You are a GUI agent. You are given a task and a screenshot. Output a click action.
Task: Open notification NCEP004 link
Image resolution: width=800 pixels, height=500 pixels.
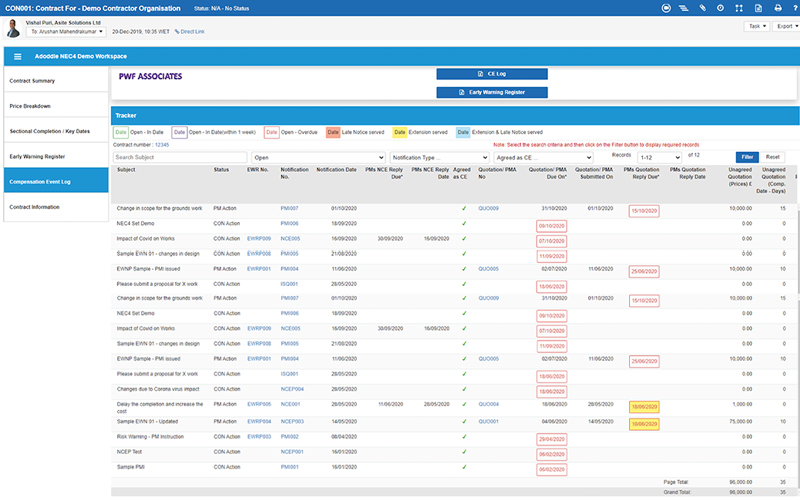click(292, 389)
